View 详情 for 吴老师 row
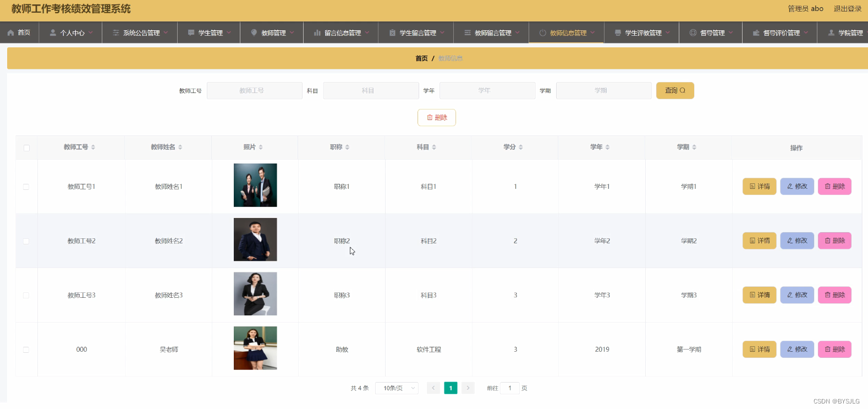Viewport: 868px width, 409px height. click(x=760, y=350)
